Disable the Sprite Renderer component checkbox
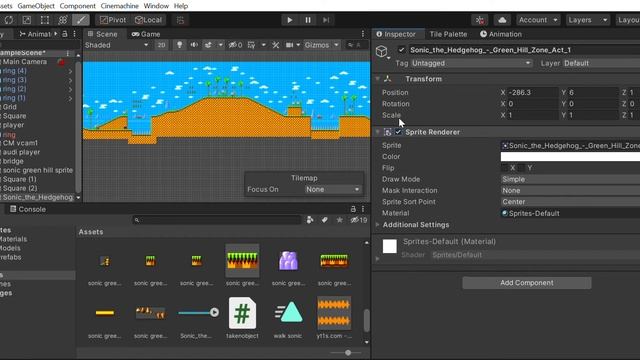 (398, 132)
